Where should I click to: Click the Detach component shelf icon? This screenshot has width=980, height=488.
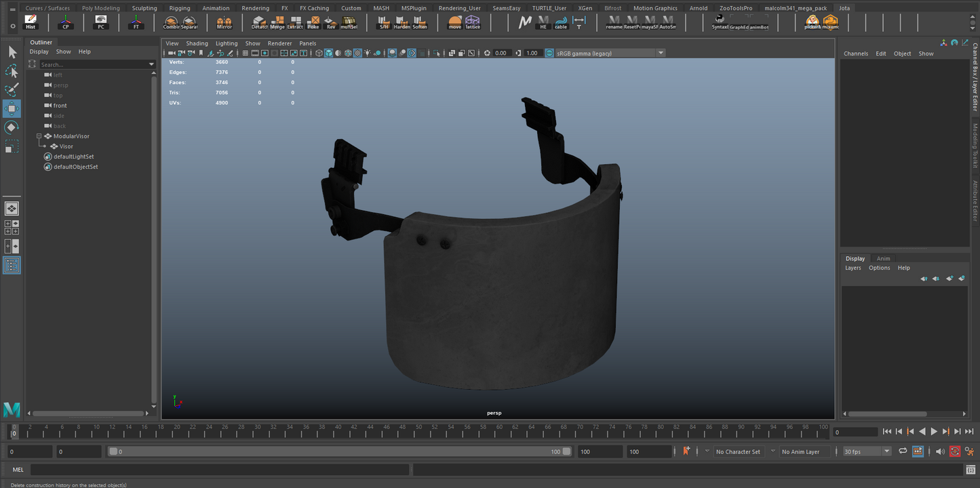pyautogui.click(x=259, y=22)
